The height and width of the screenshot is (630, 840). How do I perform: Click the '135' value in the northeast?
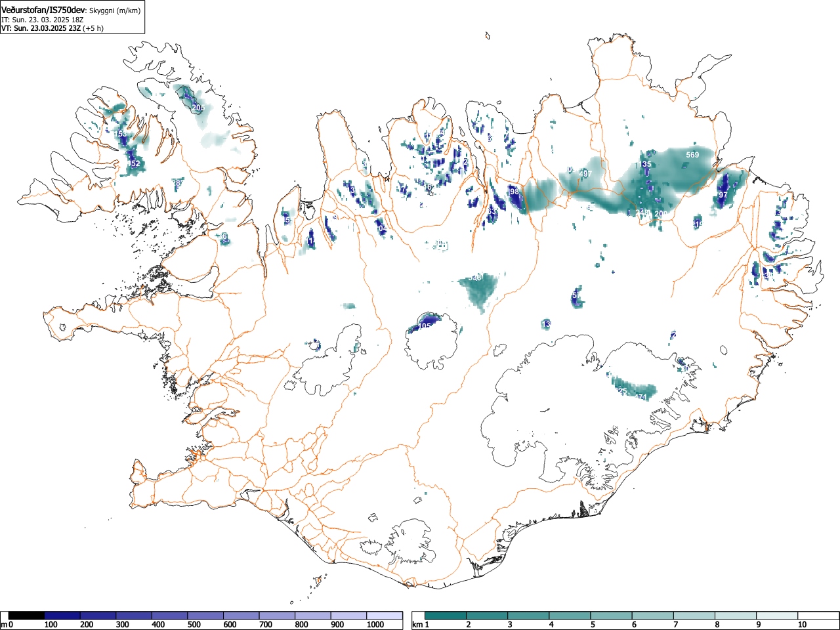click(x=646, y=164)
